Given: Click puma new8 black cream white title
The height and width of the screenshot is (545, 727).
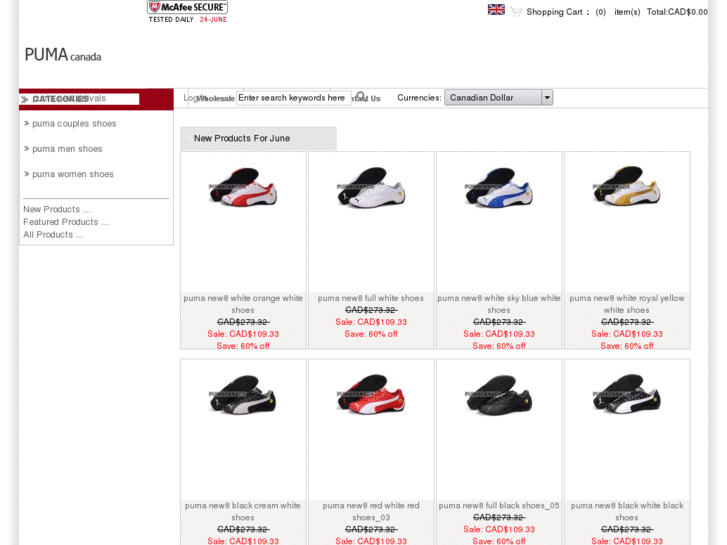Looking at the screenshot, I should pos(243,512).
